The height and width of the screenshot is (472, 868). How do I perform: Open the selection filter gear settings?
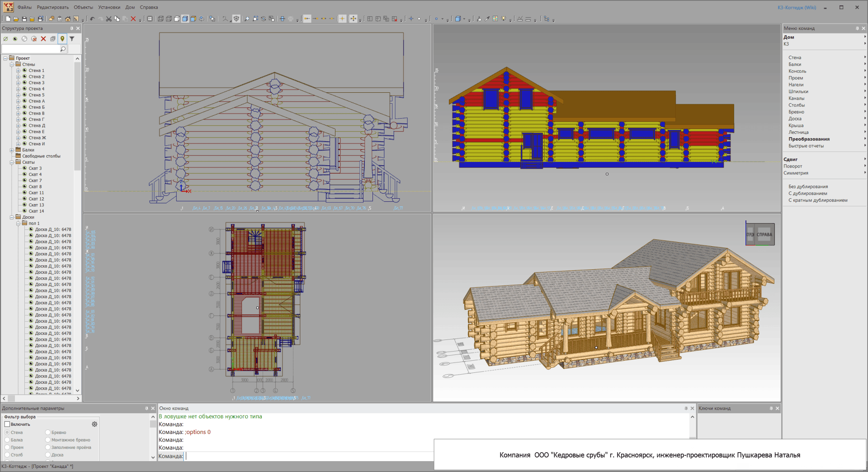tap(94, 424)
